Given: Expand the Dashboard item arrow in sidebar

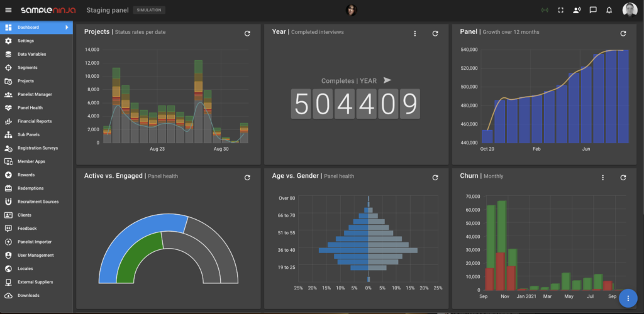Looking at the screenshot, I should (x=67, y=28).
